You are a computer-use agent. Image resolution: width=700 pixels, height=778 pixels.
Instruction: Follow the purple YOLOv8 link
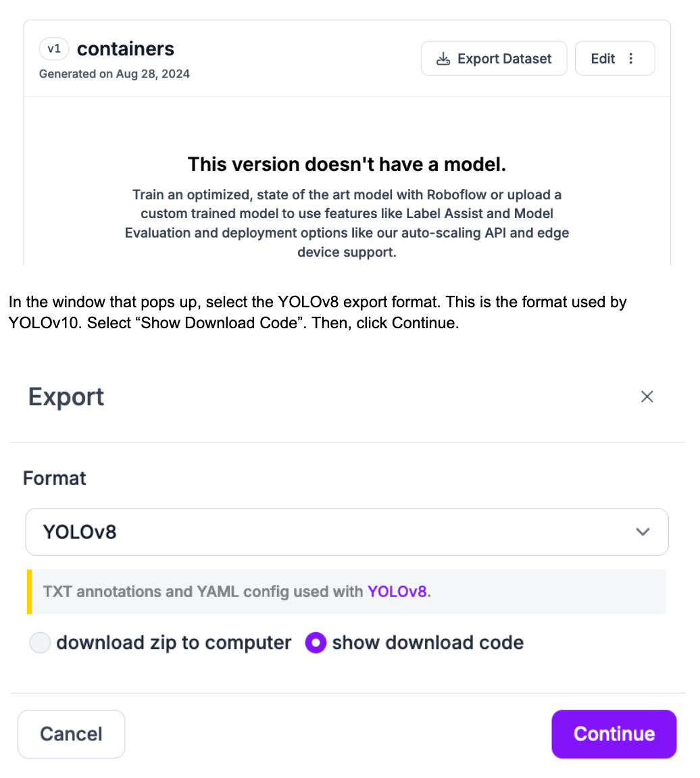(397, 592)
